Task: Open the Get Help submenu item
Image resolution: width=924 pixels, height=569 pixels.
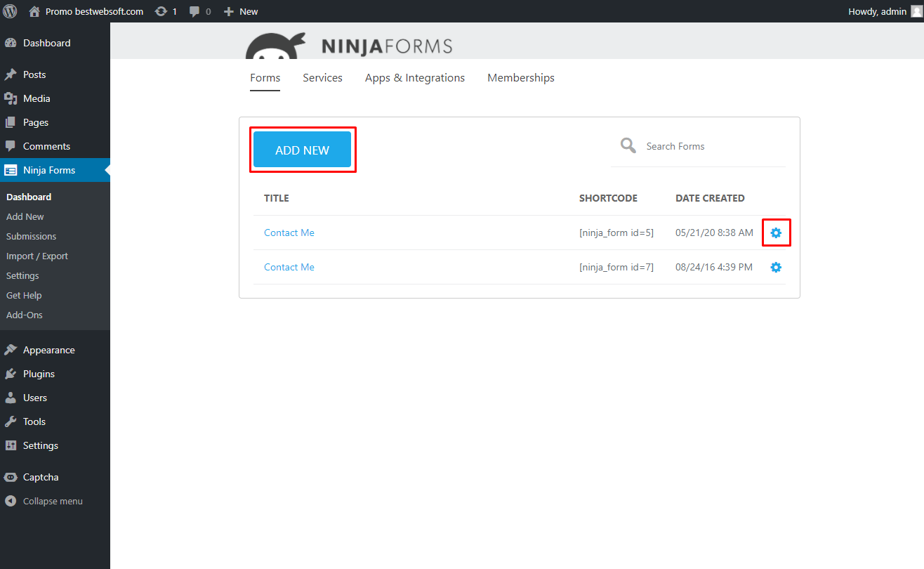Action: [x=24, y=295]
